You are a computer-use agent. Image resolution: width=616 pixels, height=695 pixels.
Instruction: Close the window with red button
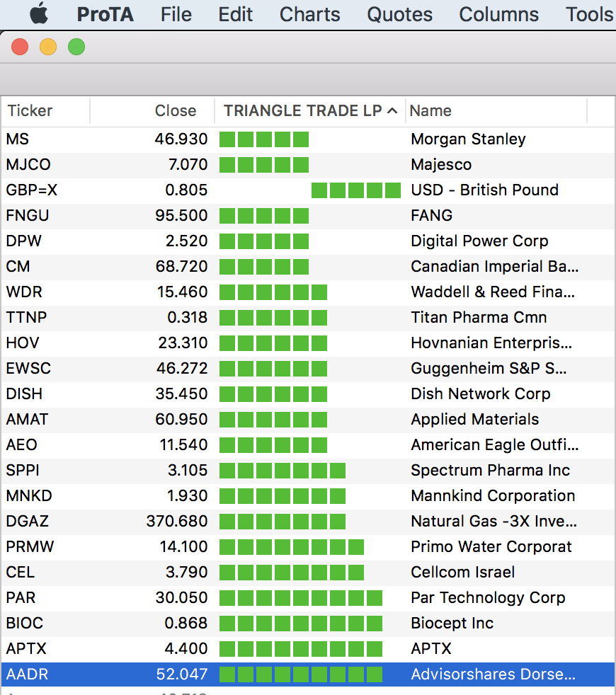(20, 47)
